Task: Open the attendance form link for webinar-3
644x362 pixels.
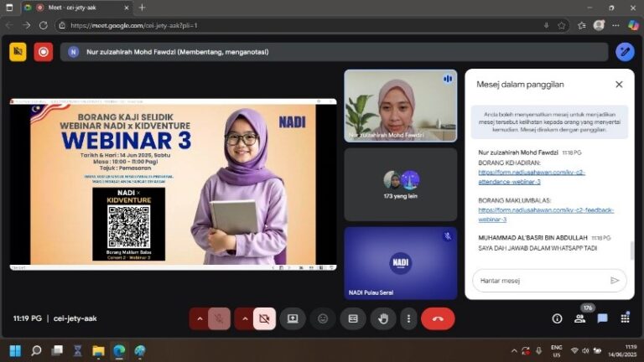Action: pos(532,177)
